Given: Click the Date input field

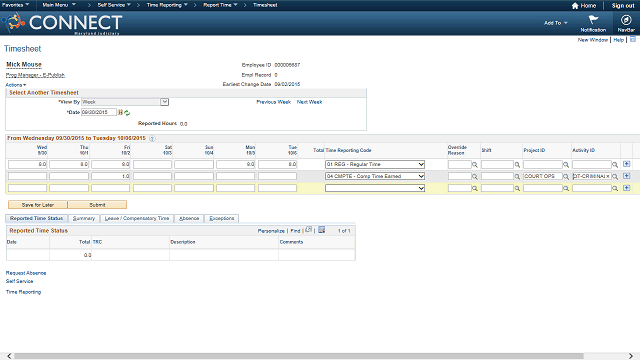Looking at the screenshot, I should 99,112.
